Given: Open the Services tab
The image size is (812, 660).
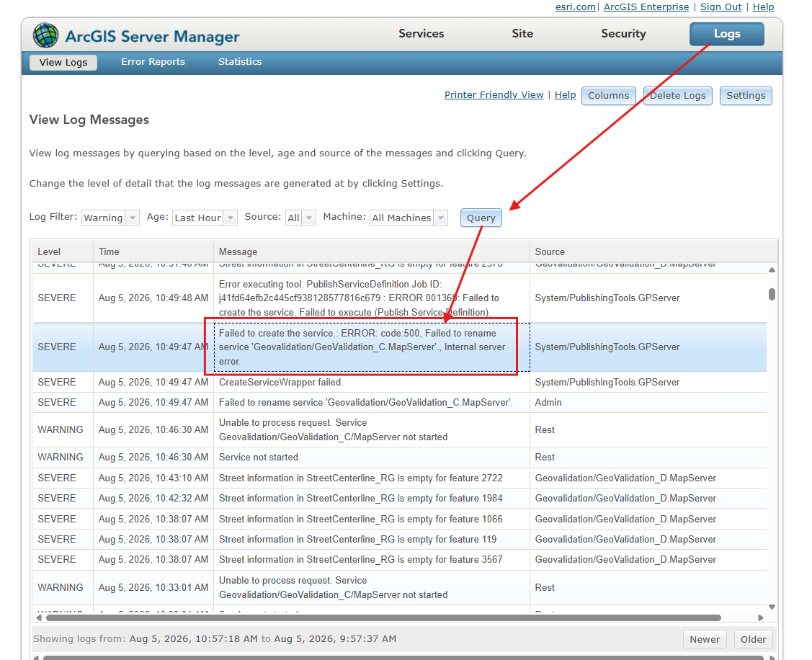Looking at the screenshot, I should point(421,34).
